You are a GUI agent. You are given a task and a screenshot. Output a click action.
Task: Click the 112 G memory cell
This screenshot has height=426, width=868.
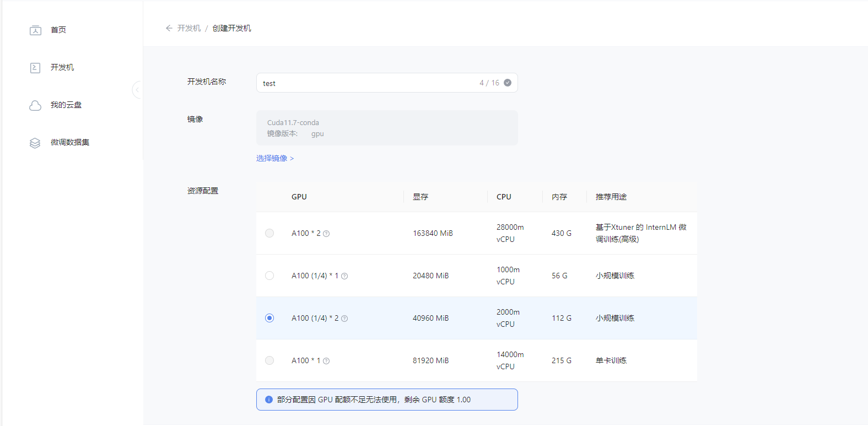pyautogui.click(x=562, y=318)
